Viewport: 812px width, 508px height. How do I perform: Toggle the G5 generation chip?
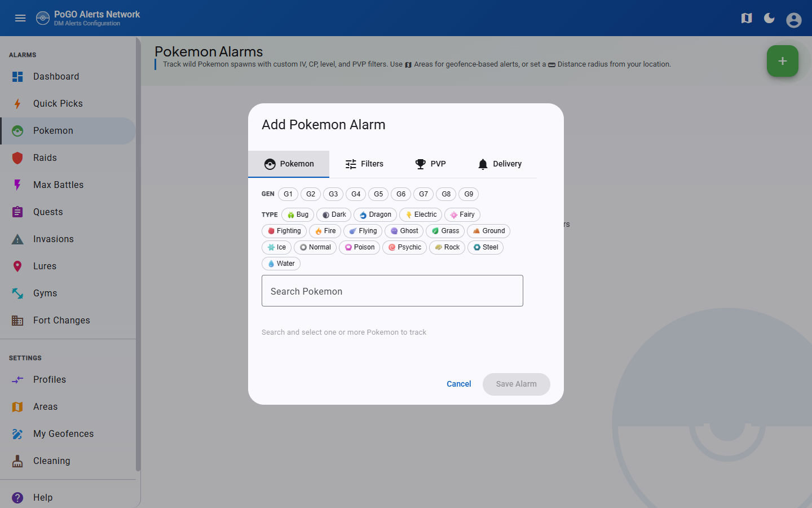(378, 194)
